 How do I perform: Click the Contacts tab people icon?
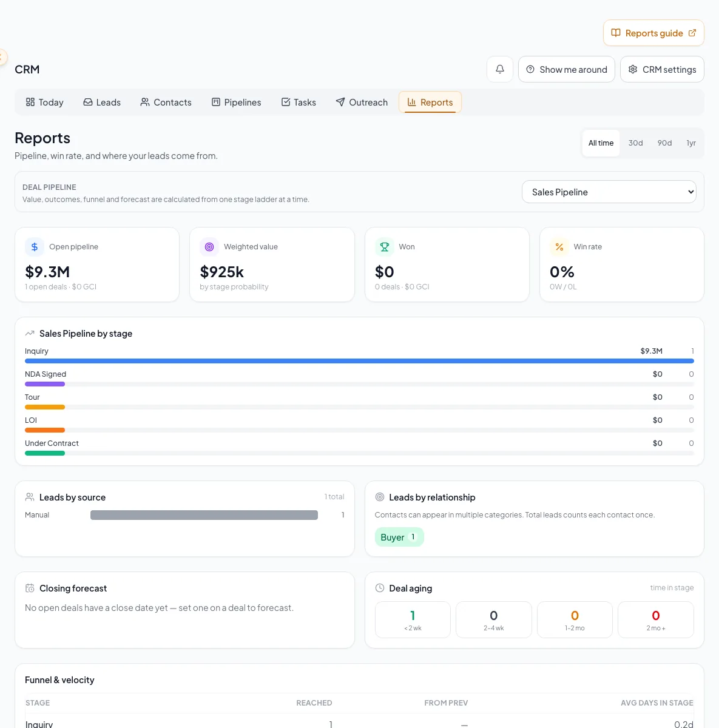click(x=145, y=102)
